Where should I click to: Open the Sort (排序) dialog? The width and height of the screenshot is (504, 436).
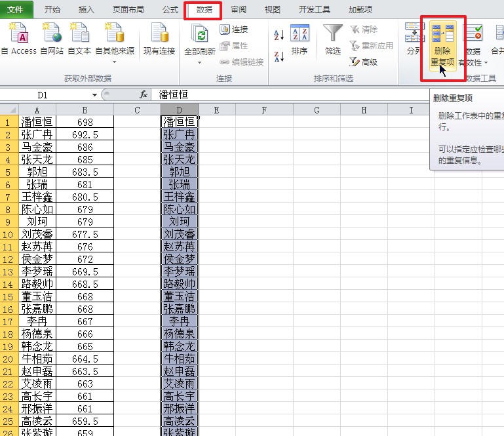[300, 39]
